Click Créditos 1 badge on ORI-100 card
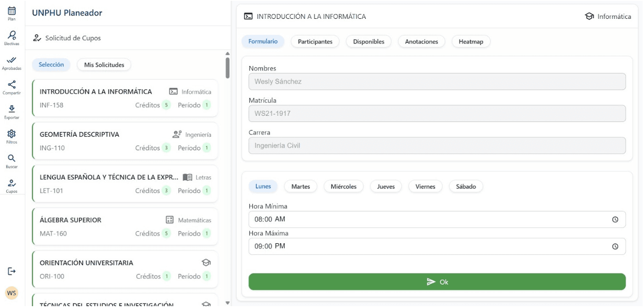644x308 pixels. (167, 276)
